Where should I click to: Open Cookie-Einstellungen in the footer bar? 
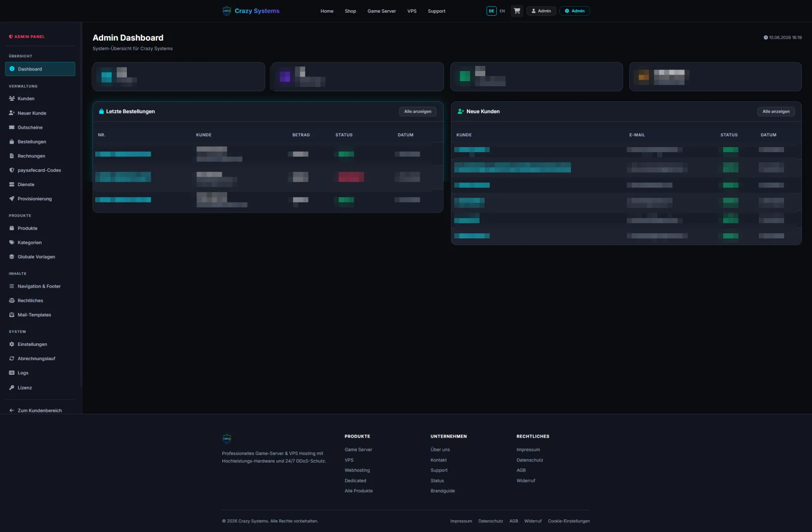point(569,521)
